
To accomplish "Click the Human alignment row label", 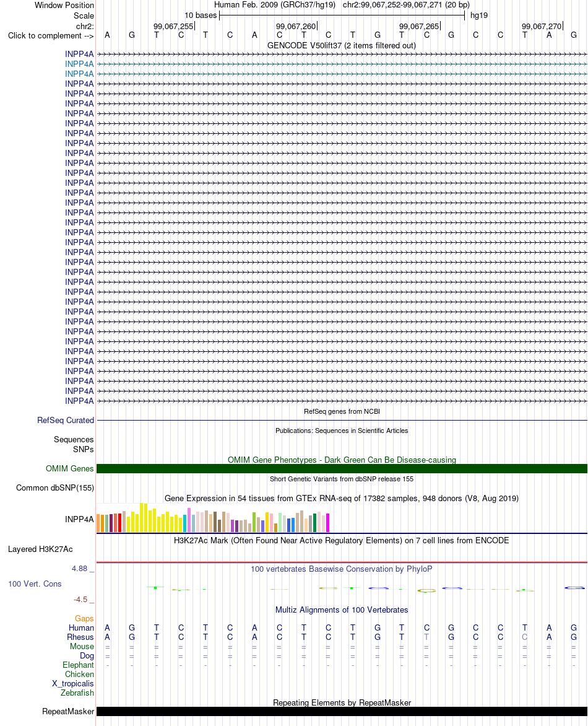I will 81,628.
